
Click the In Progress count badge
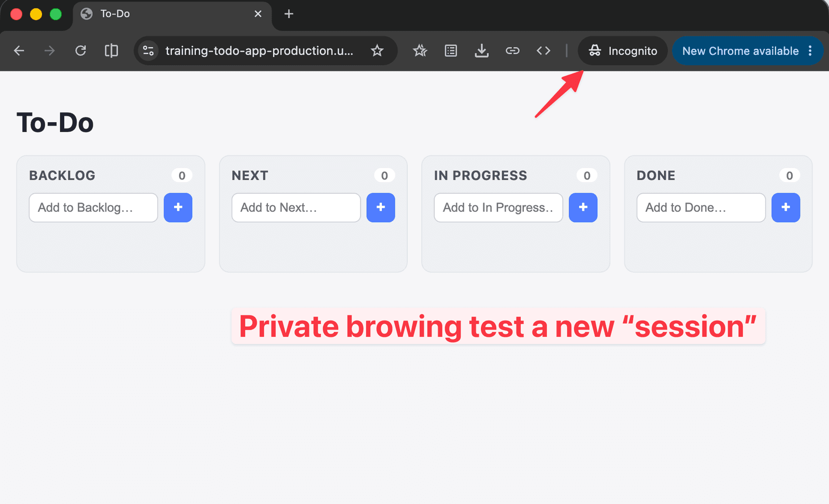[587, 176]
